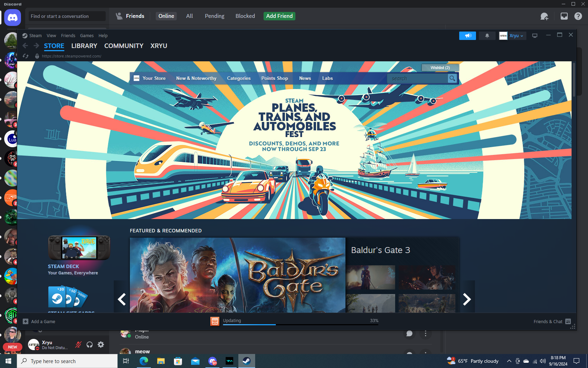
Task: Click Steam store page scrollbar
Action: pos(574,80)
